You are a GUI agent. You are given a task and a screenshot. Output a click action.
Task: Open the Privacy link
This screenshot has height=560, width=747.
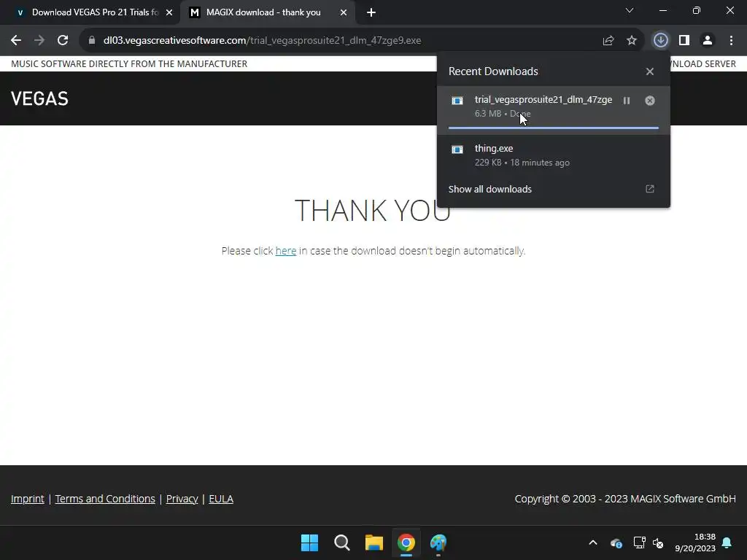point(182,499)
